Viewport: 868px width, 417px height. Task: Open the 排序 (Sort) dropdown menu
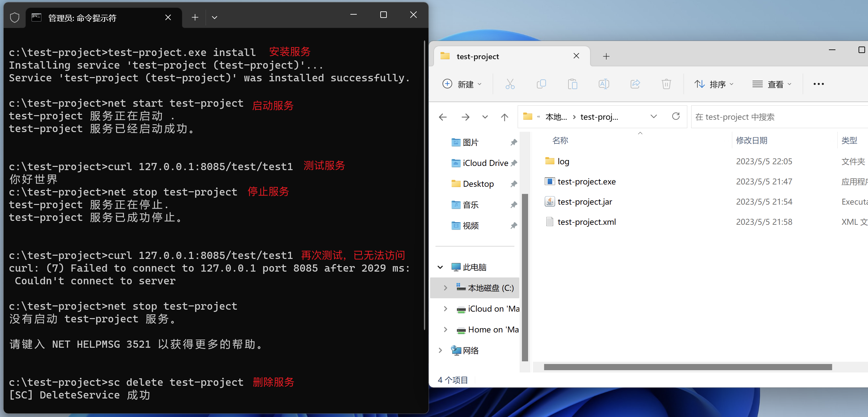pyautogui.click(x=713, y=84)
